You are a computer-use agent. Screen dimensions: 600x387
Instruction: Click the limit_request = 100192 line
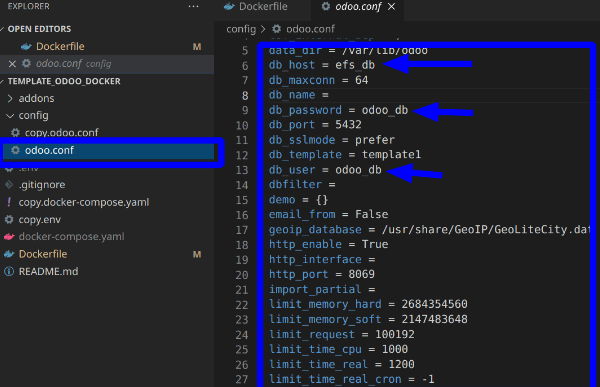click(x=342, y=334)
